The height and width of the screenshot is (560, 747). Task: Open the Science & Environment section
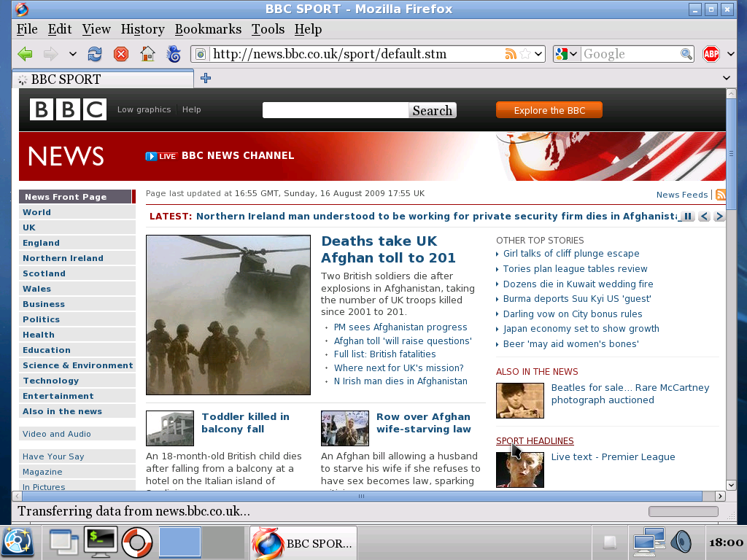click(x=77, y=365)
